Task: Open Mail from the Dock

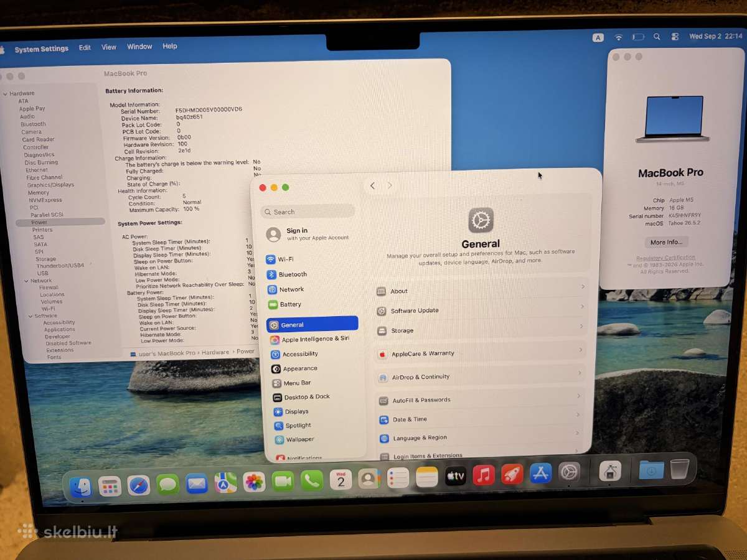Action: coord(196,483)
